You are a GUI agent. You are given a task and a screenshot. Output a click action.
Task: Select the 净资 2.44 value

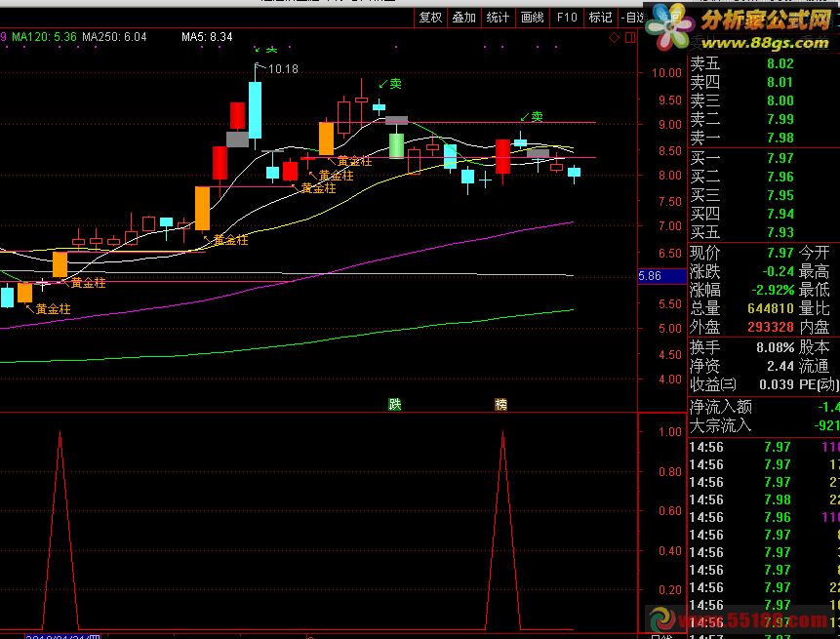click(x=780, y=366)
